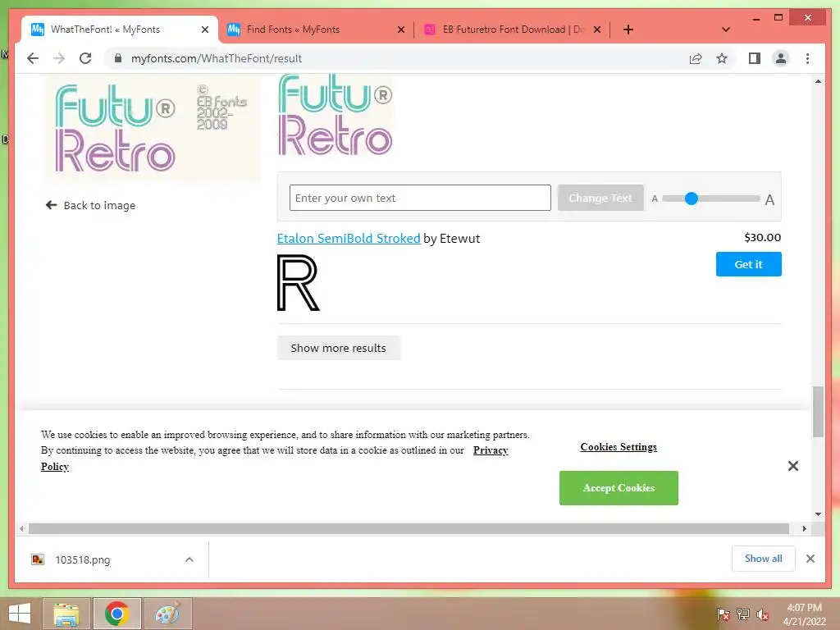
Task: Click the 'by Etewut' foundry text
Action: (x=452, y=239)
